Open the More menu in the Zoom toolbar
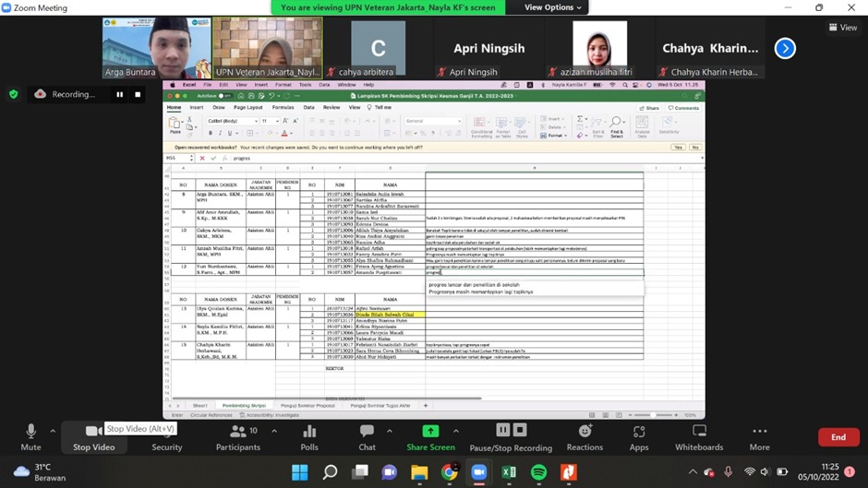 coord(759,435)
